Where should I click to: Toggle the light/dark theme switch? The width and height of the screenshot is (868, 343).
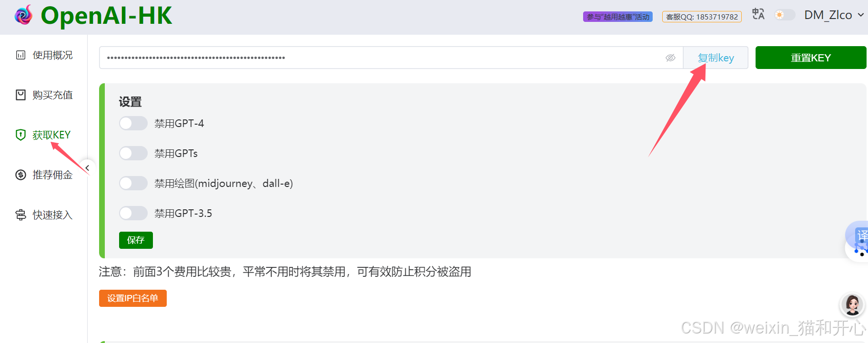pyautogui.click(x=785, y=15)
